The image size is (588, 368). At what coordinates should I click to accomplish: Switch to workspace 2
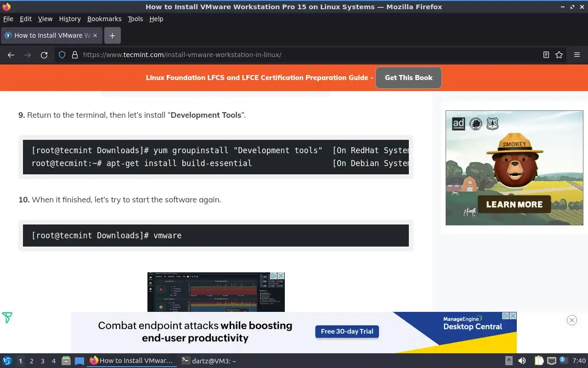(32, 361)
